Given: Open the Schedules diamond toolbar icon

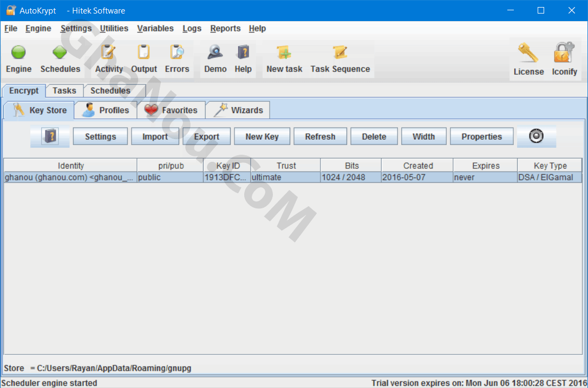Looking at the screenshot, I should point(60,52).
